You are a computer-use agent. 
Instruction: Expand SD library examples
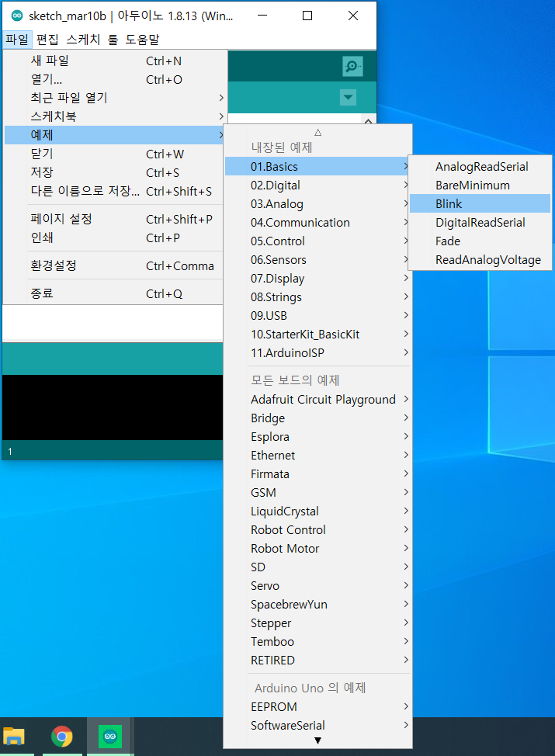[x=317, y=567]
